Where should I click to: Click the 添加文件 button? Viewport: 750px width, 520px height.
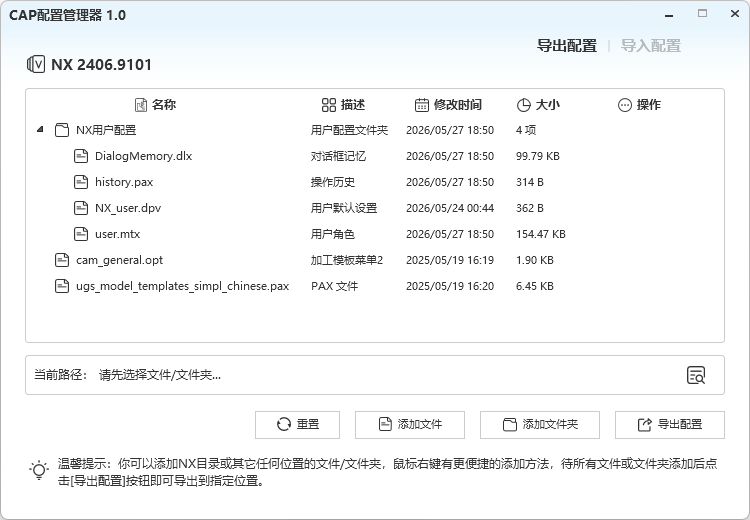point(410,425)
